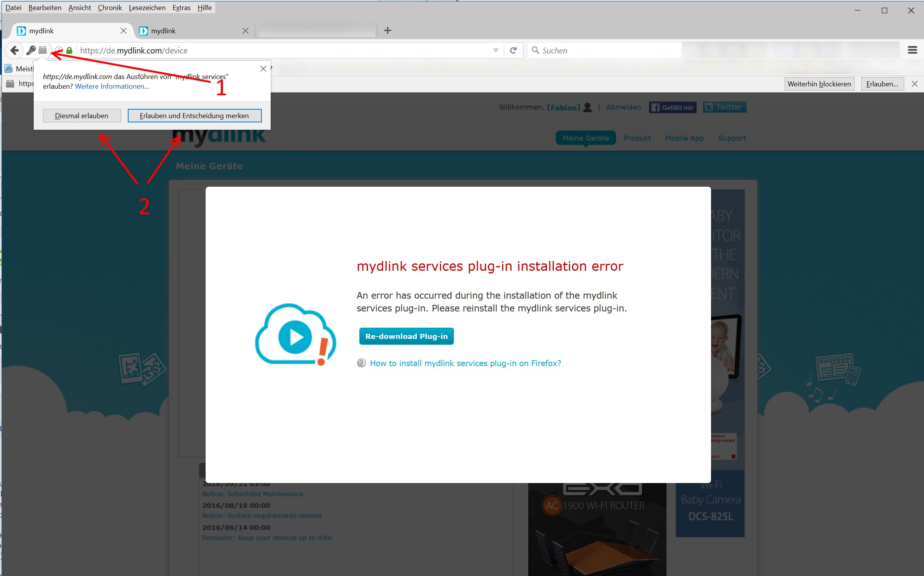Open the Lesezeichen menu

pyautogui.click(x=147, y=7)
